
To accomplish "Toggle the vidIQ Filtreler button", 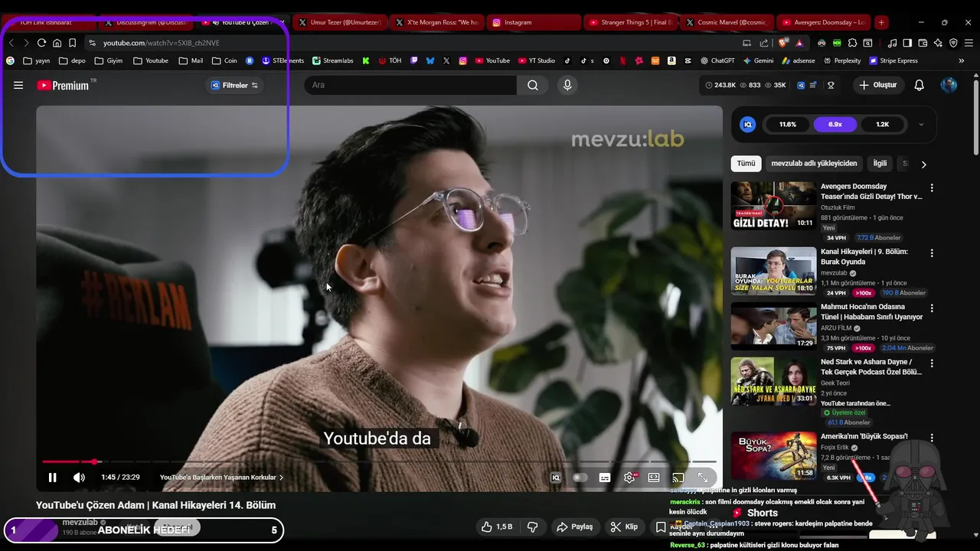I will [235, 85].
